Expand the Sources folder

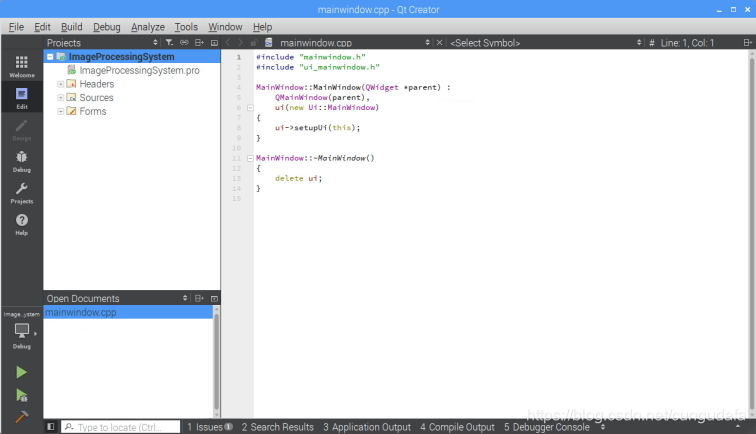click(x=61, y=97)
